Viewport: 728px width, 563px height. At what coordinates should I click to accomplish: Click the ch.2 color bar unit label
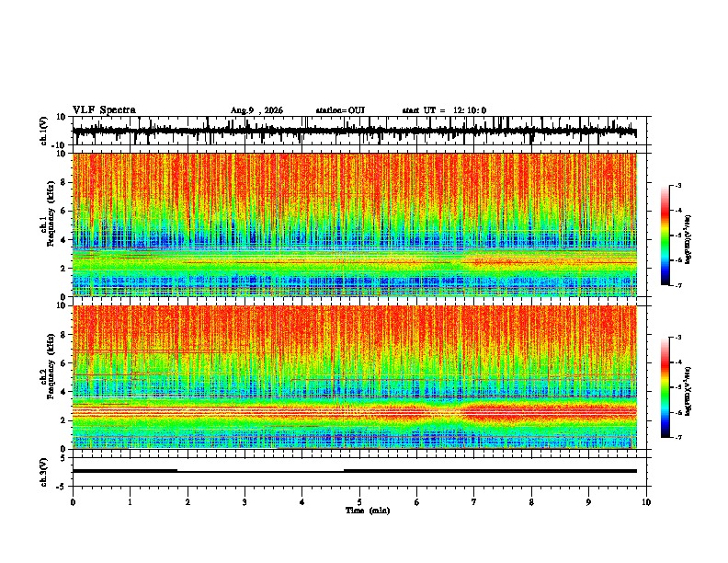[688, 392]
